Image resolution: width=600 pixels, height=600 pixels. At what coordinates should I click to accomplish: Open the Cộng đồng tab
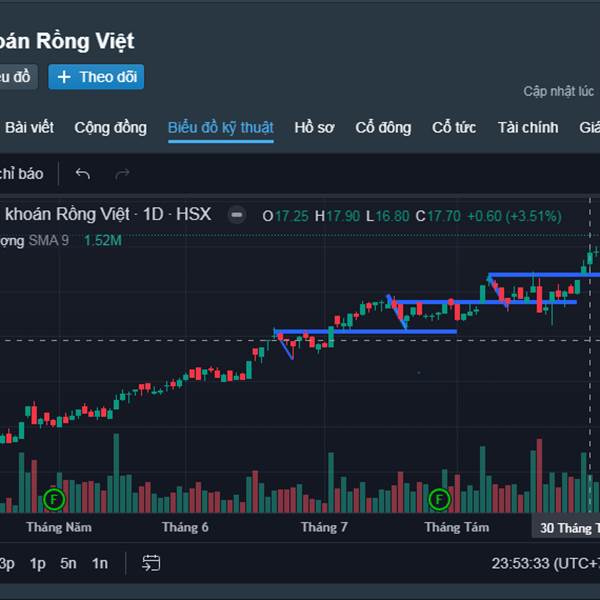point(110,127)
